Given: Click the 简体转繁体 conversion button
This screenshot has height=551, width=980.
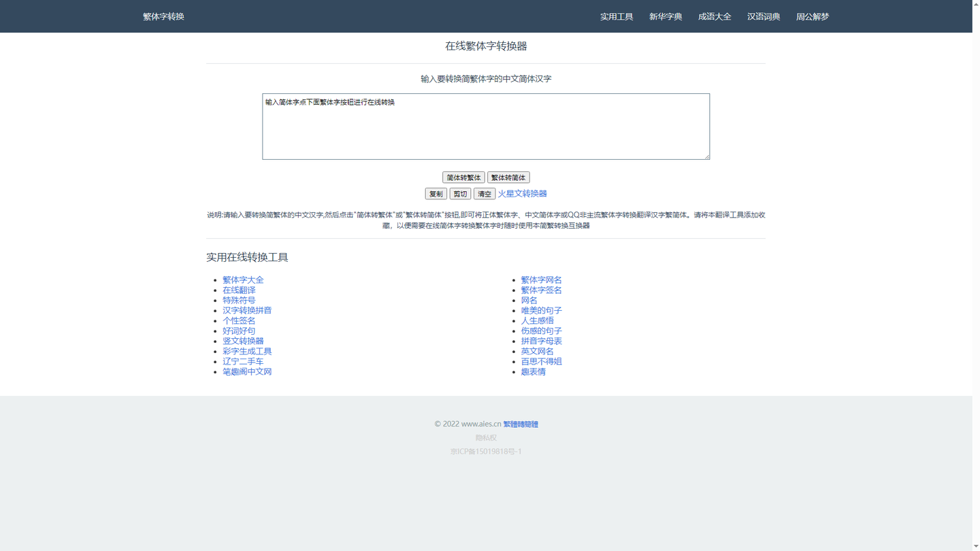Looking at the screenshot, I should (x=463, y=178).
